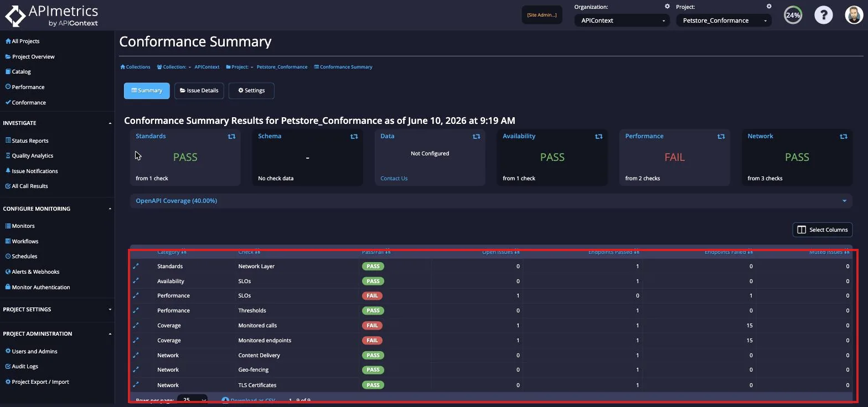Screen dimensions: 868x407
Task: Sort table by Endpoints Failed column
Action: pyautogui.click(x=728, y=252)
